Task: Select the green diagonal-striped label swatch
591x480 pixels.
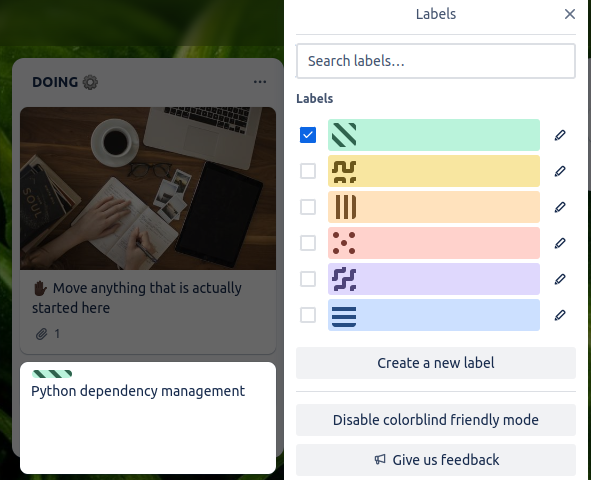Action: click(434, 135)
